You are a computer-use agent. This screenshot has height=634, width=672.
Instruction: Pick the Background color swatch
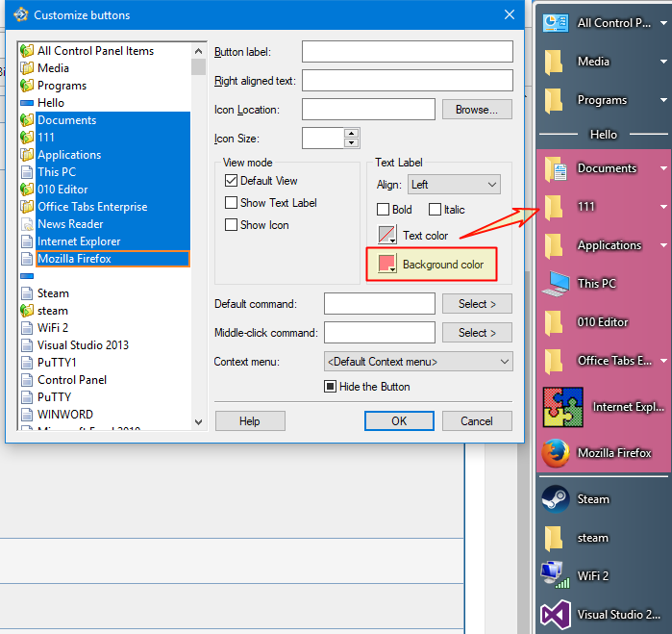(x=387, y=264)
